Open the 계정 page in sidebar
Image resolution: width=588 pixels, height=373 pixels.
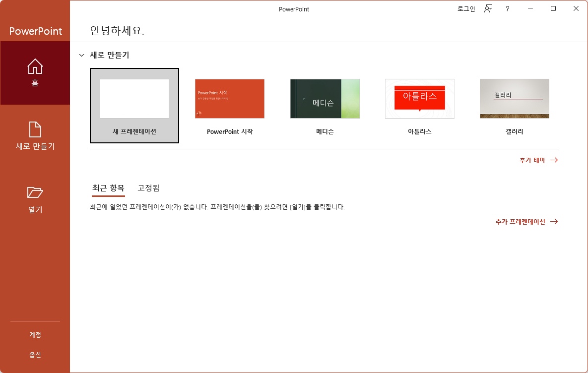pos(35,335)
